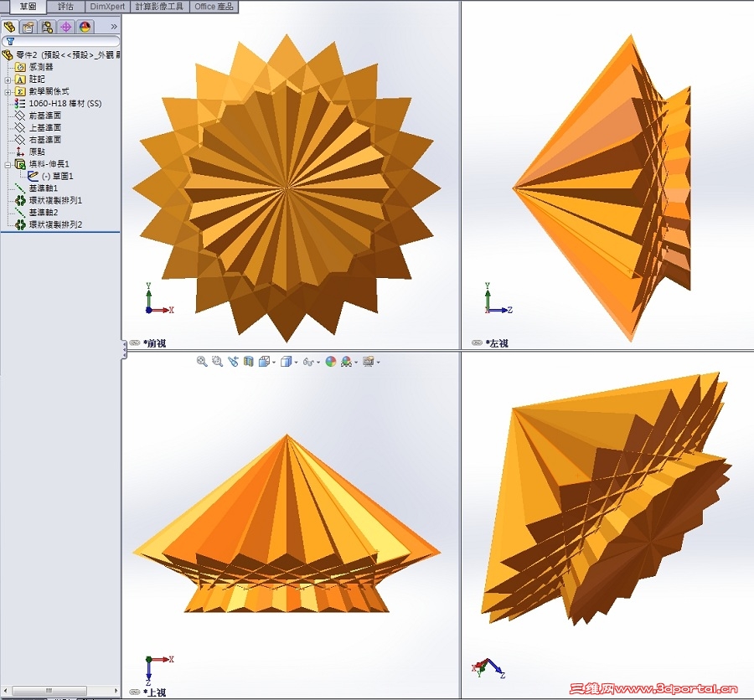Switch to the Office 產品 tab
This screenshot has width=754, height=700.
214,6
